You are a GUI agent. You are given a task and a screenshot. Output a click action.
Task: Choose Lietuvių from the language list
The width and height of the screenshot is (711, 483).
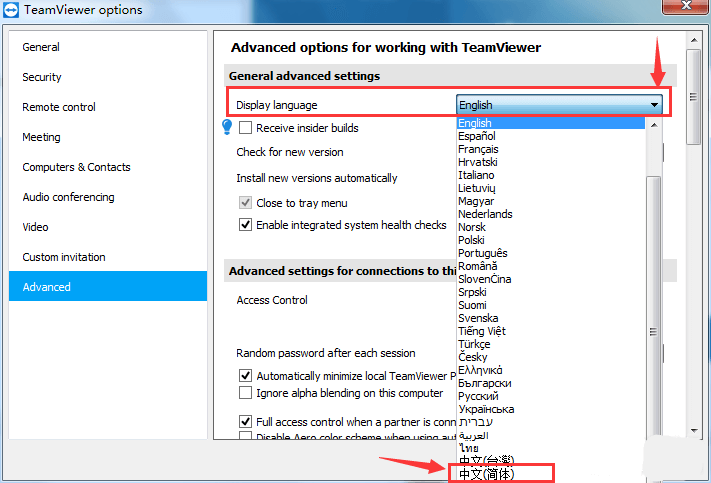coord(550,188)
